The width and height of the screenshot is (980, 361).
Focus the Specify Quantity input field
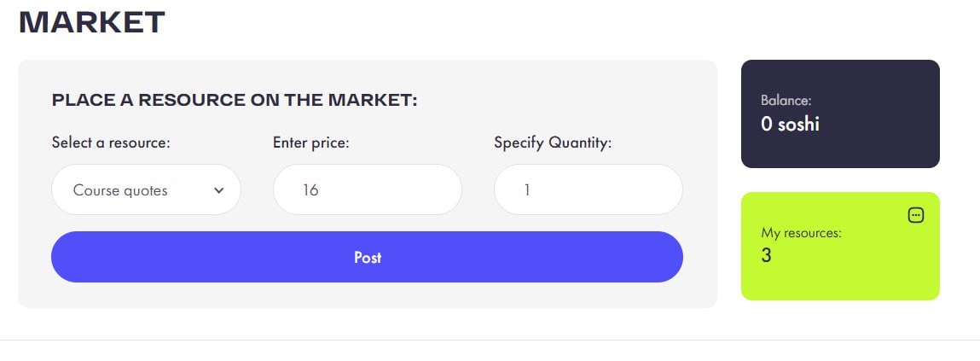pos(588,189)
